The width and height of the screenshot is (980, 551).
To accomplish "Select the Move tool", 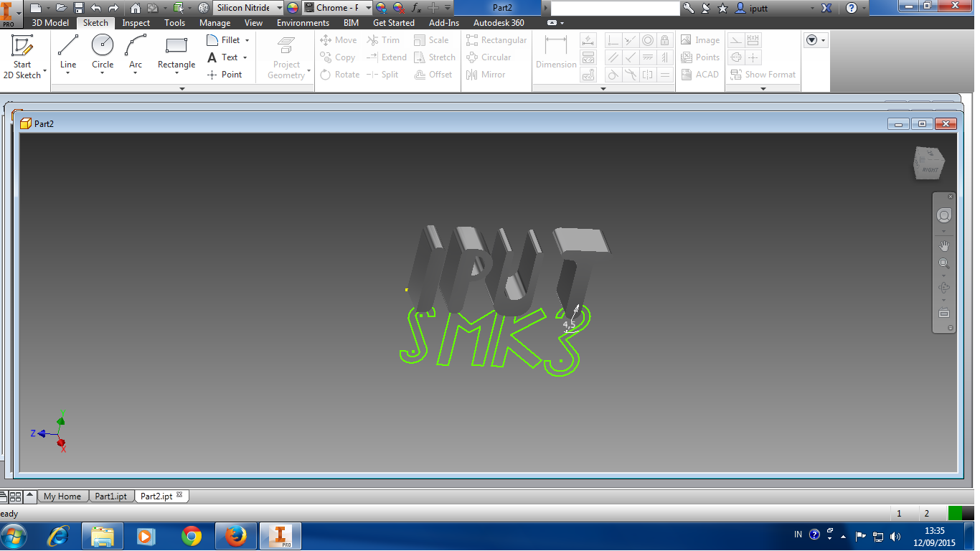I will tap(338, 40).
